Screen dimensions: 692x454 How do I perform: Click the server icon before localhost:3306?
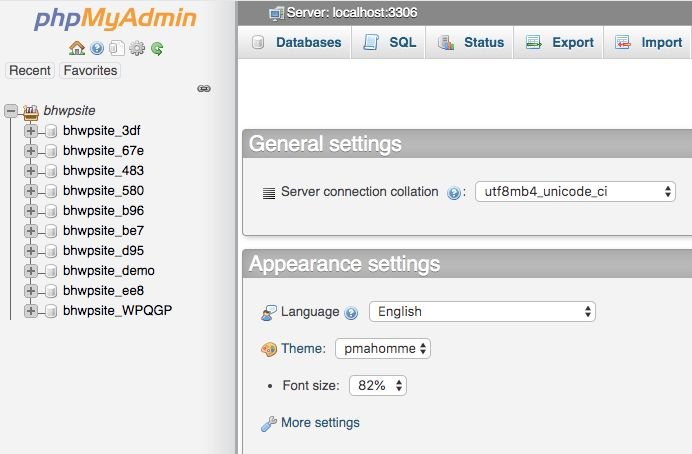tap(276, 13)
